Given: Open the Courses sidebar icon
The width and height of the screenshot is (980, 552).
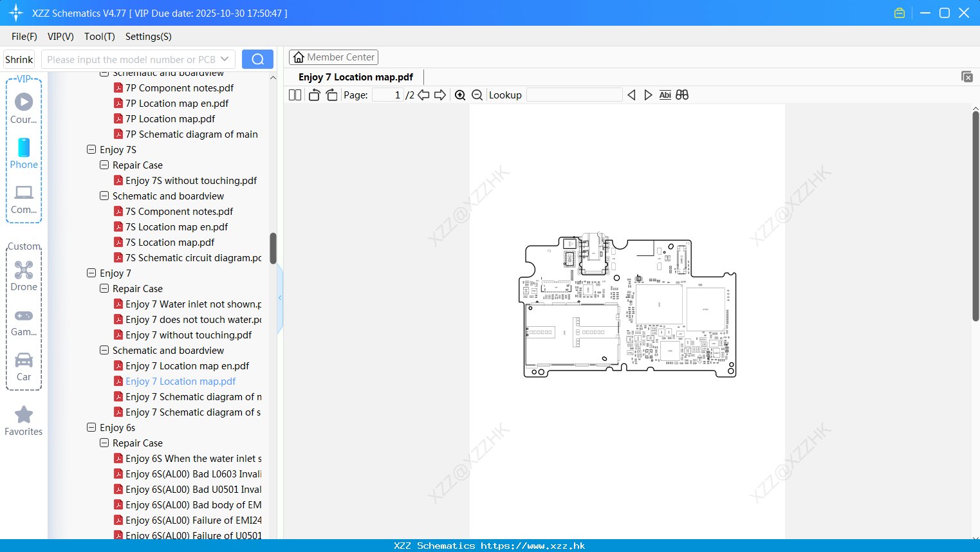Looking at the screenshot, I should tap(24, 108).
